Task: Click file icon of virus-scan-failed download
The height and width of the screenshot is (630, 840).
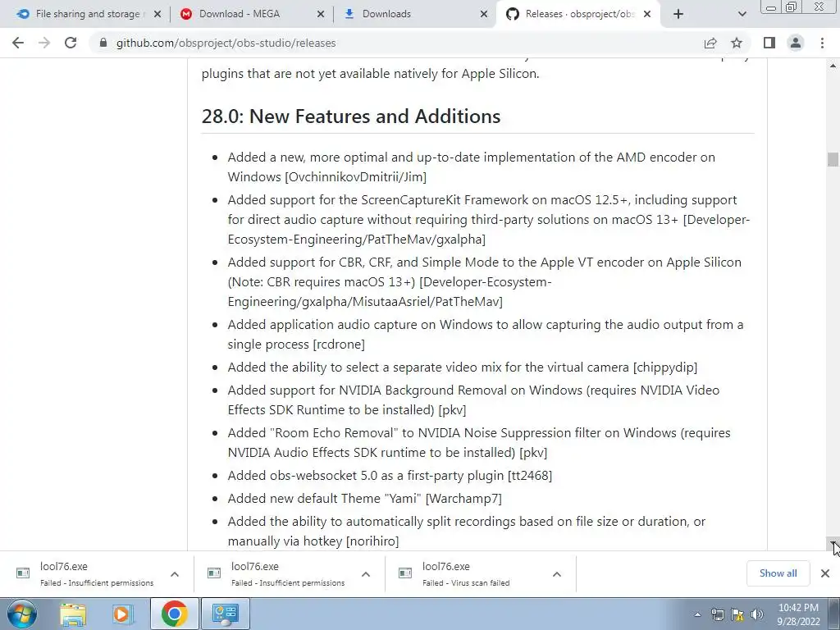Action: pyautogui.click(x=405, y=573)
